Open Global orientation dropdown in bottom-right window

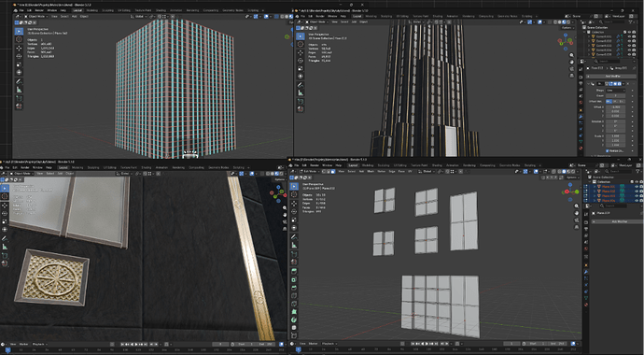pos(427,171)
